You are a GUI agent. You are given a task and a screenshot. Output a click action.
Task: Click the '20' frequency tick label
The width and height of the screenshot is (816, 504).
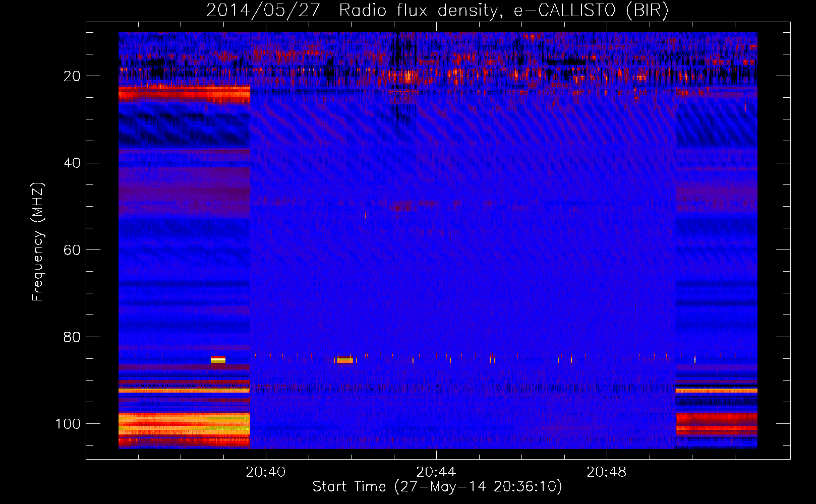(72, 76)
